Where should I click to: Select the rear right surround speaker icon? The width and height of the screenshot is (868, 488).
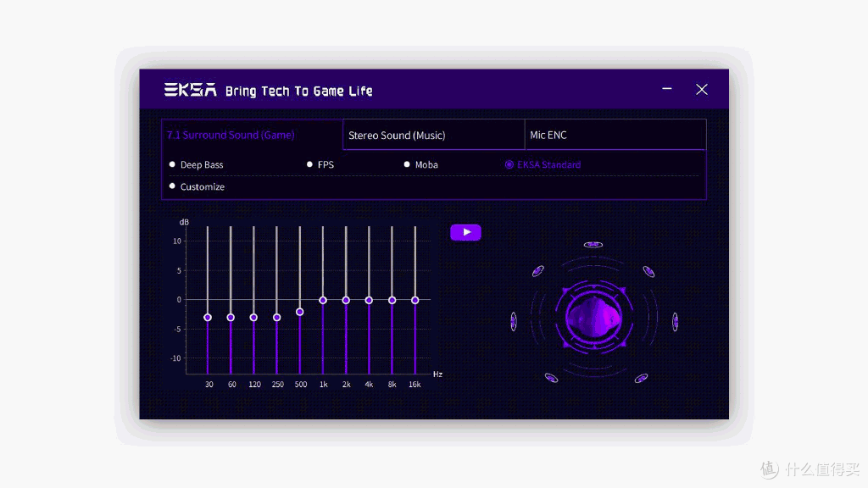(641, 378)
